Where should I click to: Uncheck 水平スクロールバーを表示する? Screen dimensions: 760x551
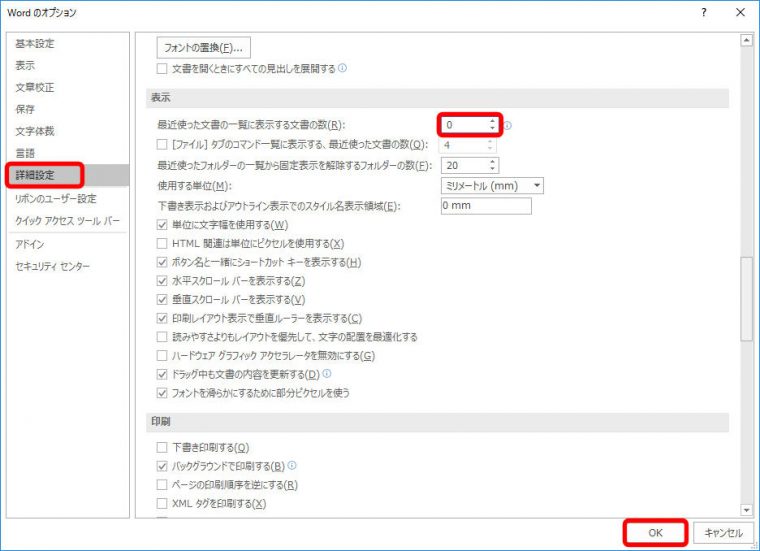coord(162,281)
